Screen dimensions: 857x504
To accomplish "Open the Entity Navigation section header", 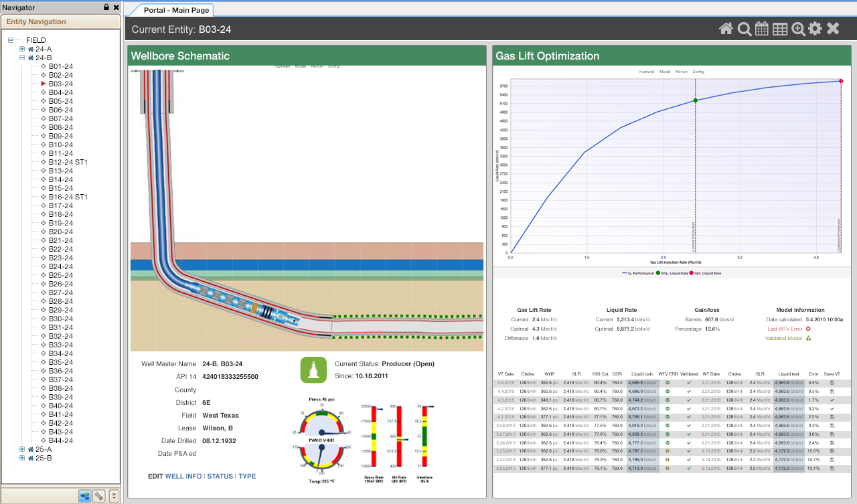I will pos(37,21).
